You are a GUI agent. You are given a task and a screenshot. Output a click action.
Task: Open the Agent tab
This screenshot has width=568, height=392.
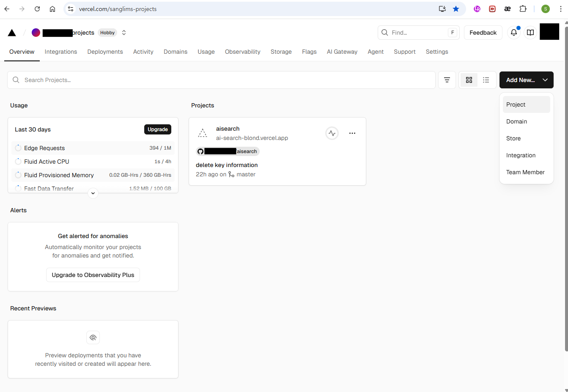point(376,52)
